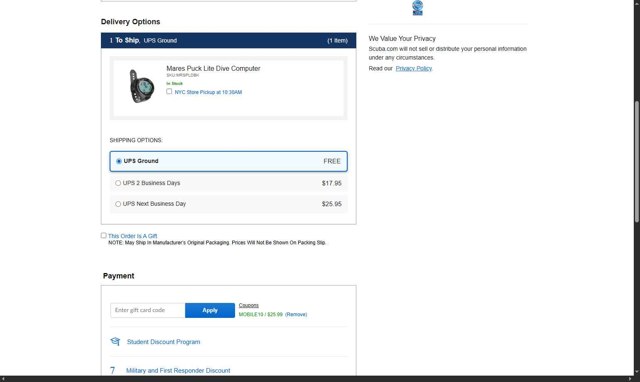Click the Mares Puck Lite Dive Computer title
Image resolution: width=640 pixels, height=382 pixels.
(x=213, y=69)
